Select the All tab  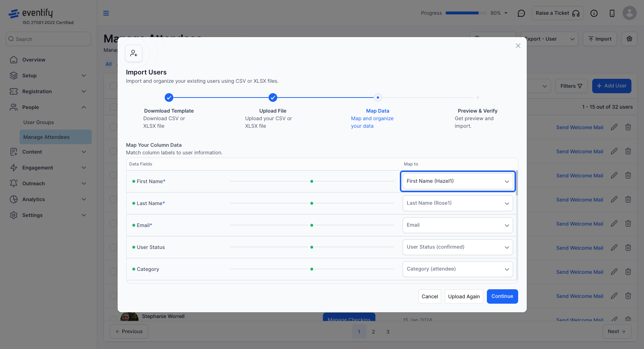tap(109, 64)
